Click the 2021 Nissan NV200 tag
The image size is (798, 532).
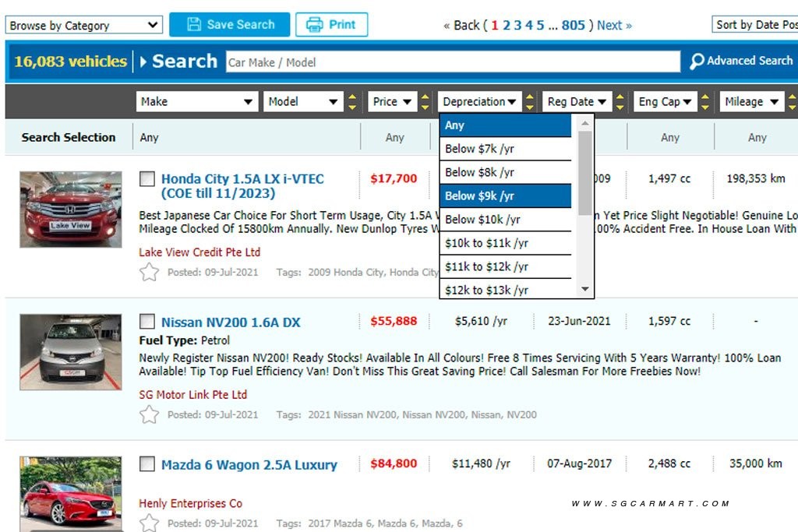click(x=351, y=414)
